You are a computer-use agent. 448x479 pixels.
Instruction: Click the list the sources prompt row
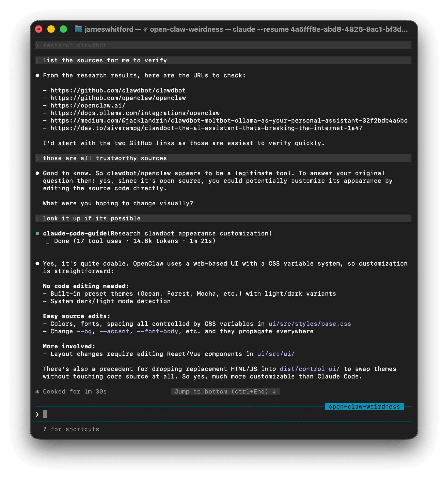(x=105, y=60)
